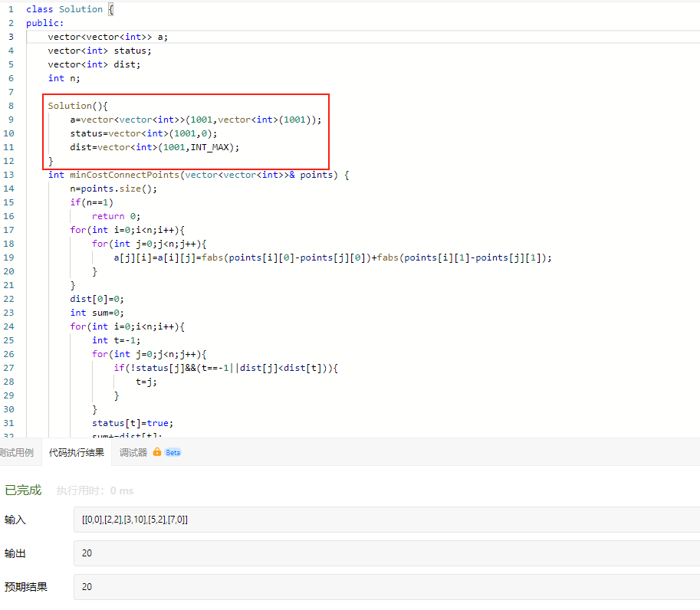
Task: Click the 'if(!status[j]&&' condition line
Action: click(226, 368)
